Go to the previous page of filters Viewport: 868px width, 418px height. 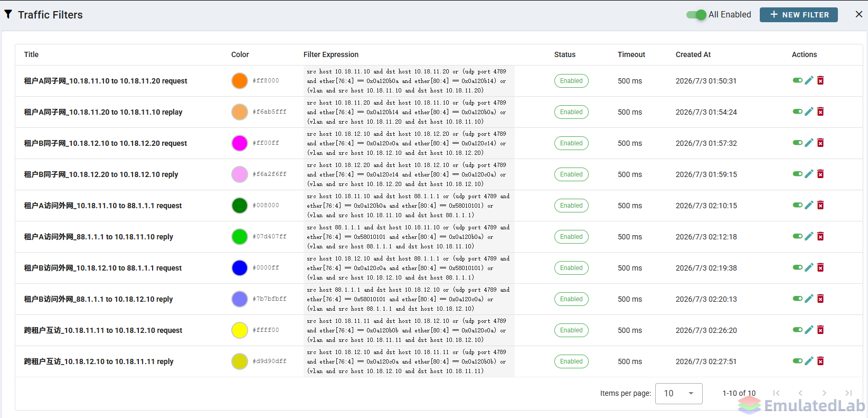click(800, 393)
